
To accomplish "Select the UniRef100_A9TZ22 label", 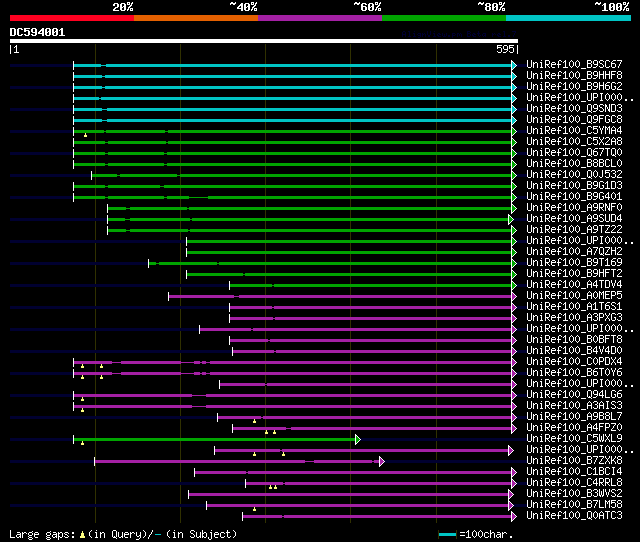I will click(574, 230).
